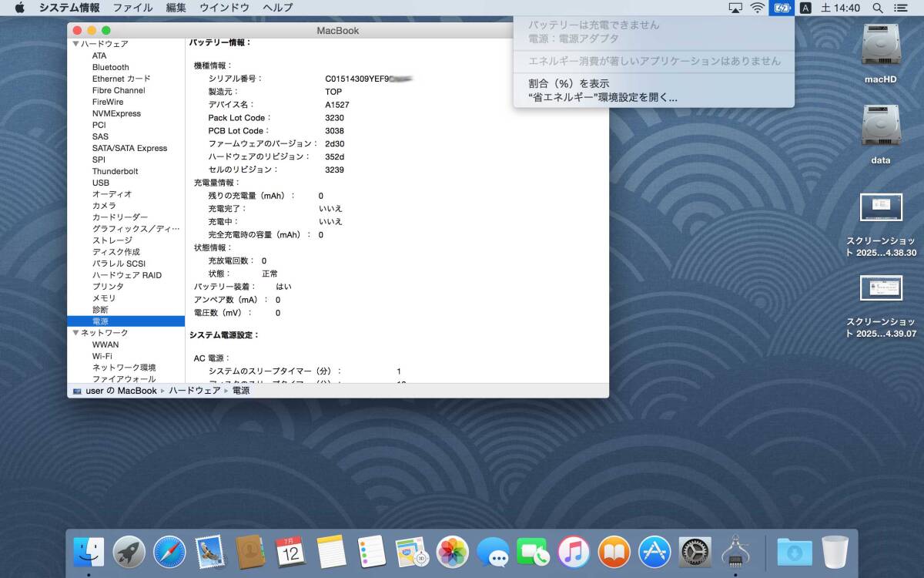Open Safari compass icon in Dock

[x=169, y=552]
